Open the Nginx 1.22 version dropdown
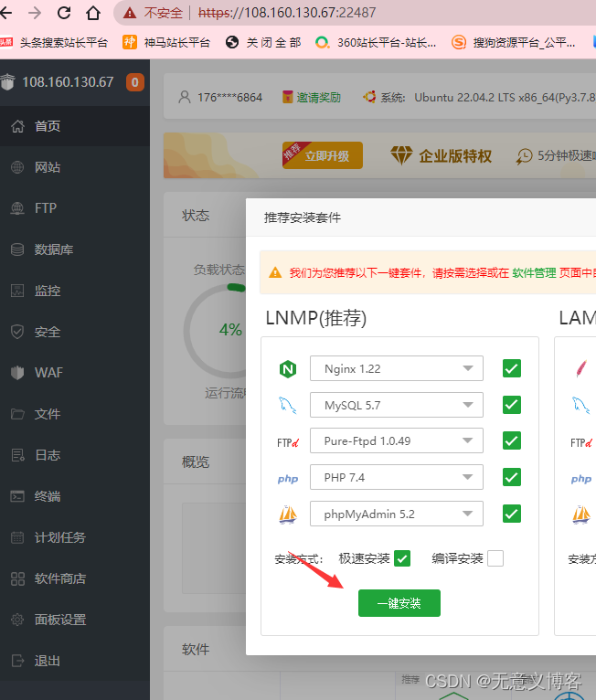This screenshot has width=596, height=700. tap(397, 368)
